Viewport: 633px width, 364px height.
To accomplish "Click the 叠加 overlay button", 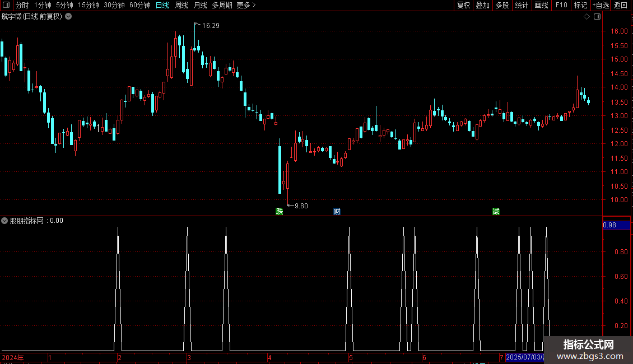I will point(482,5).
